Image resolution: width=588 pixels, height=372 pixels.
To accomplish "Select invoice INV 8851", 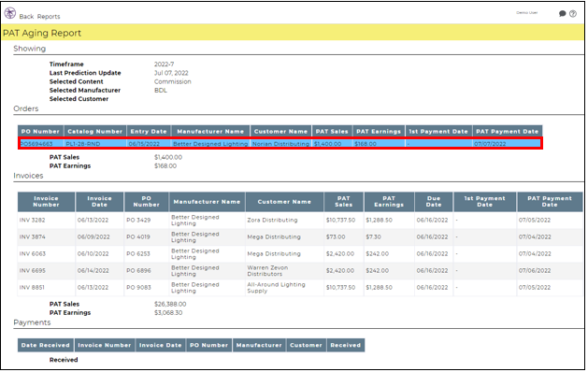I will [x=32, y=288].
